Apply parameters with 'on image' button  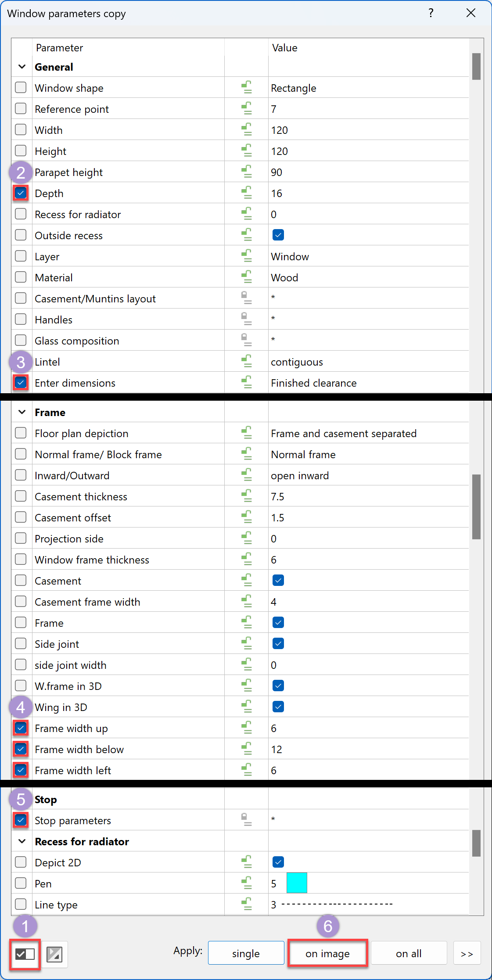pyautogui.click(x=327, y=953)
